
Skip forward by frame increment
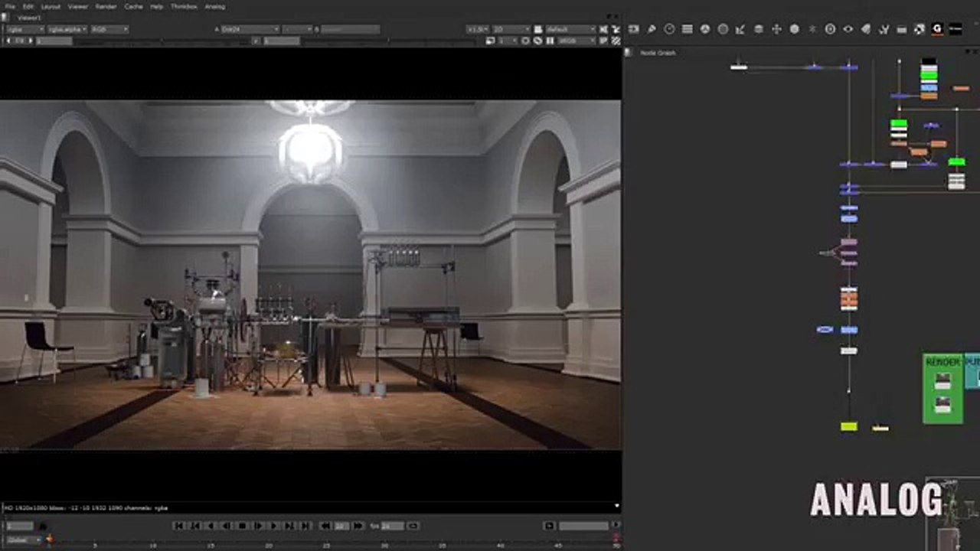pyautogui.click(x=358, y=526)
